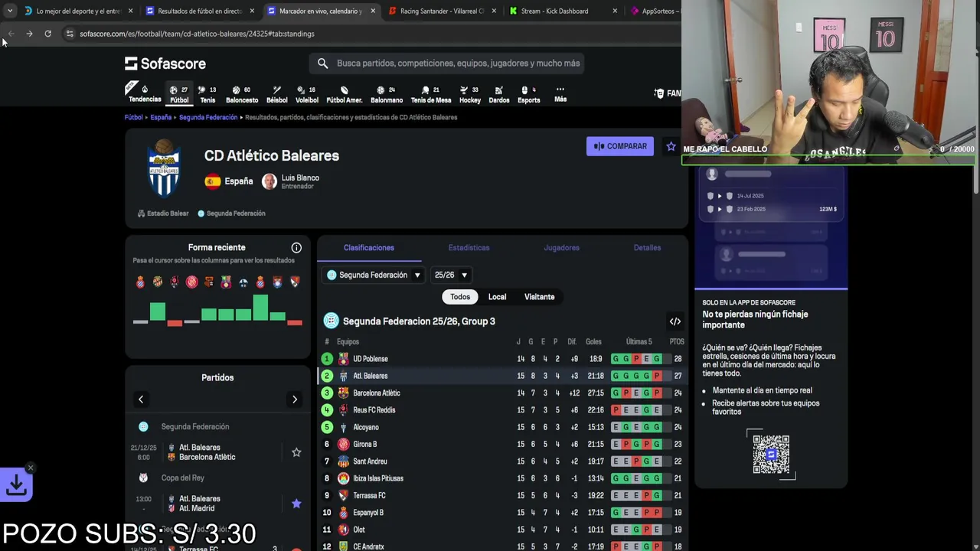Click the search magnifier icon
This screenshot has width=980, height=551.
tap(322, 64)
